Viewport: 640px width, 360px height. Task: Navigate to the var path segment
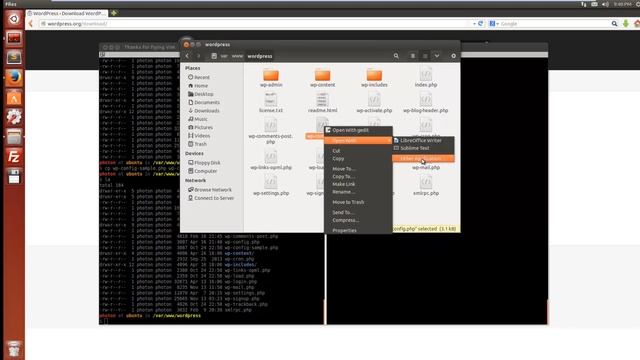click(224, 56)
